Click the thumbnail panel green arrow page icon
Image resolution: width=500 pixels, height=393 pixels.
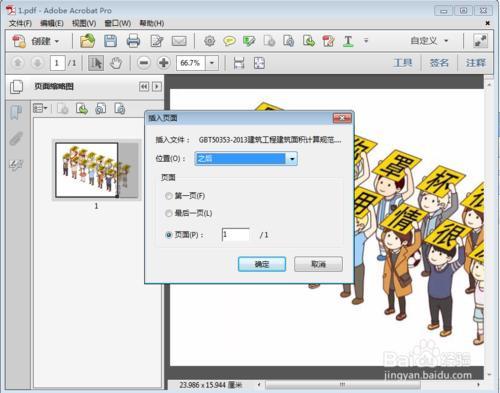pyautogui.click(x=82, y=109)
